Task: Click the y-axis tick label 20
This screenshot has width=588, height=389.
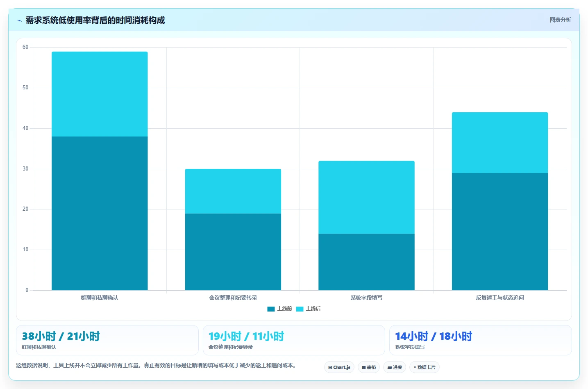Action: pos(25,209)
